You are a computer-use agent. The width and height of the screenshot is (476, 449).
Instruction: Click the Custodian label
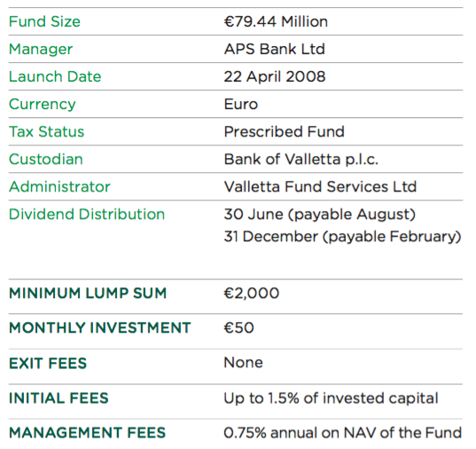tap(46, 160)
